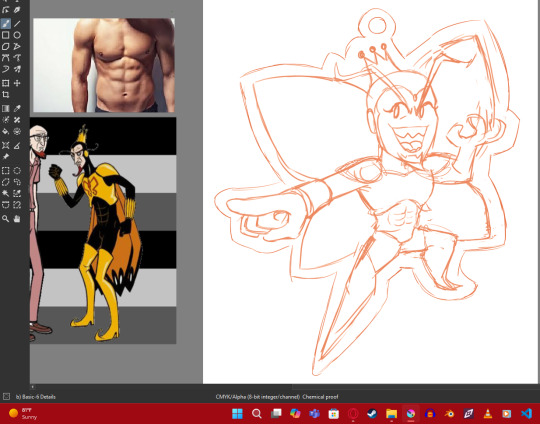The width and height of the screenshot is (540, 424).
Task: Select the Colorize Mask tool
Action: click(6, 120)
